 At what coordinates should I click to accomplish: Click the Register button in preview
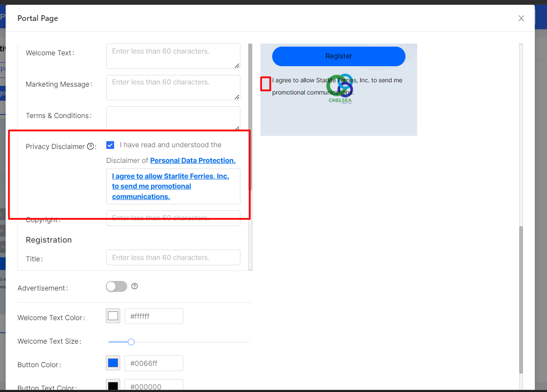click(339, 56)
